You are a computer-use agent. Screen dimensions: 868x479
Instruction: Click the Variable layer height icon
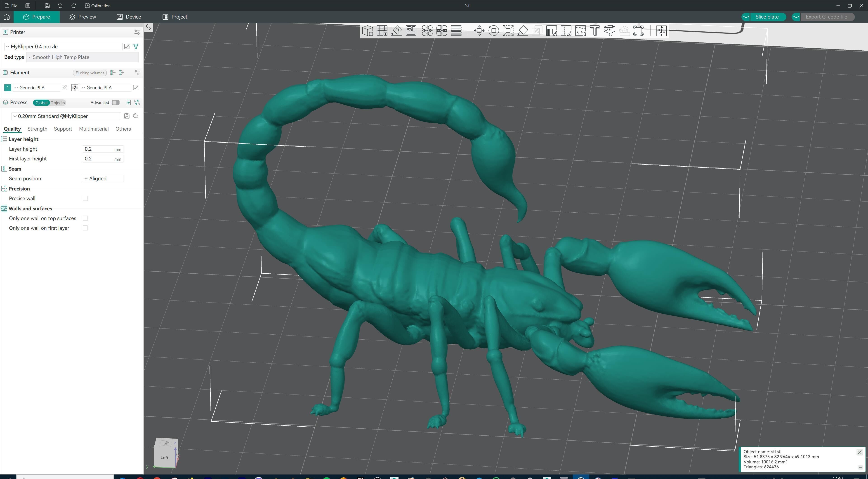coord(456,31)
